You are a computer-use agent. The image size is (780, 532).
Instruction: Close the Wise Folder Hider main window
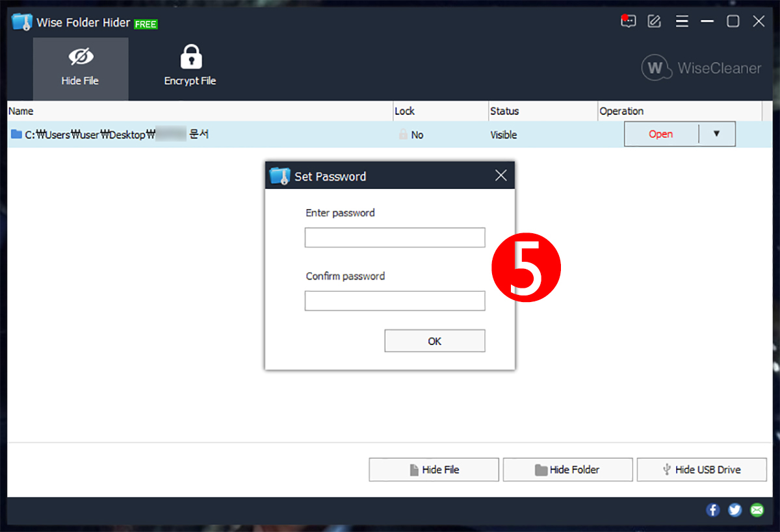pos(759,21)
